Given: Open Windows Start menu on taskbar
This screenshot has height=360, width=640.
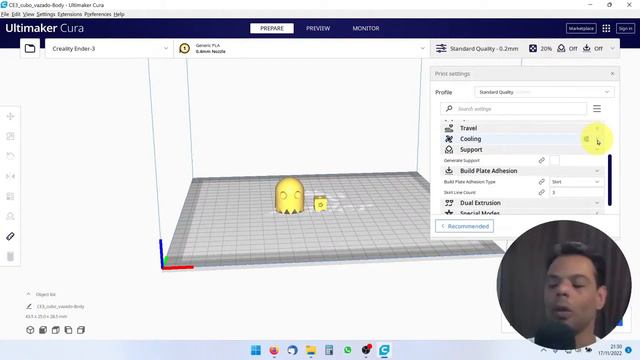Looking at the screenshot, I should (x=256, y=350).
